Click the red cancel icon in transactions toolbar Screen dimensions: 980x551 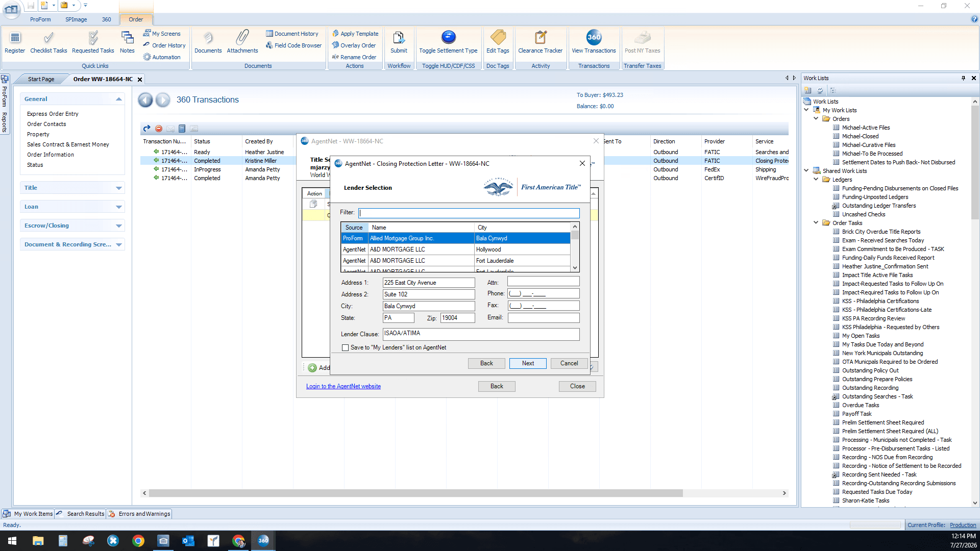click(159, 129)
